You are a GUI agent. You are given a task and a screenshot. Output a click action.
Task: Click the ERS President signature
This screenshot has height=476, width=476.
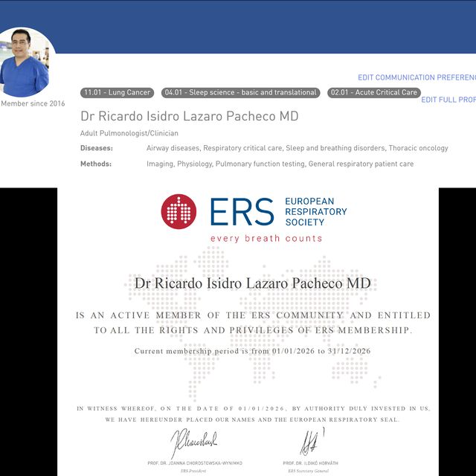(193, 443)
